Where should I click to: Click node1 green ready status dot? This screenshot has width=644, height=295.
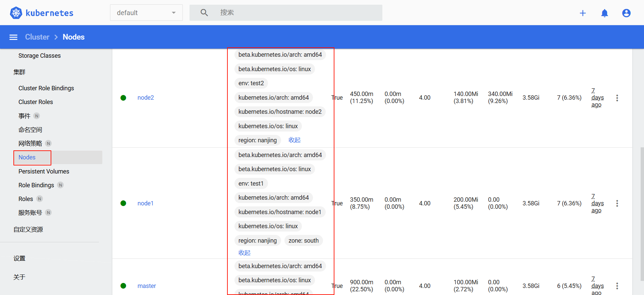123,203
